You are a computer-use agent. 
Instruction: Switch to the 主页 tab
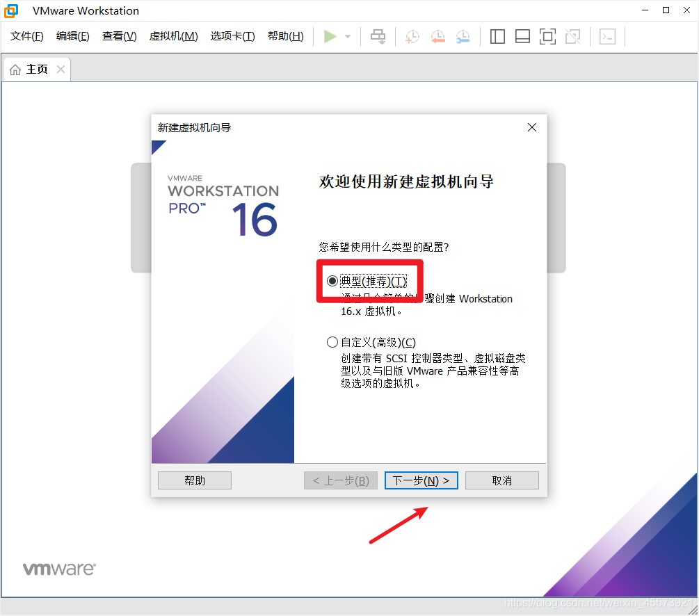(31, 69)
